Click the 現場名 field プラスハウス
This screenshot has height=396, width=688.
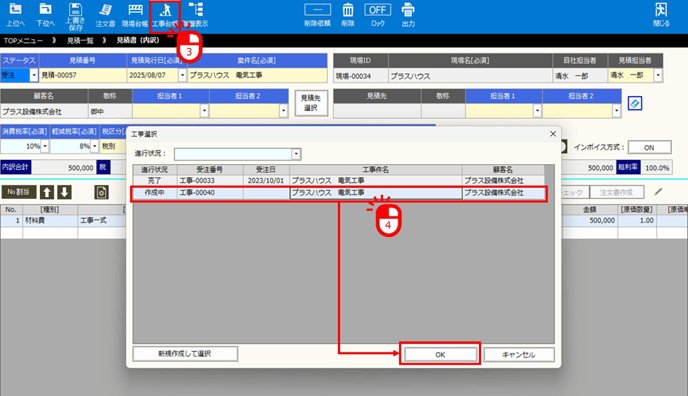470,76
